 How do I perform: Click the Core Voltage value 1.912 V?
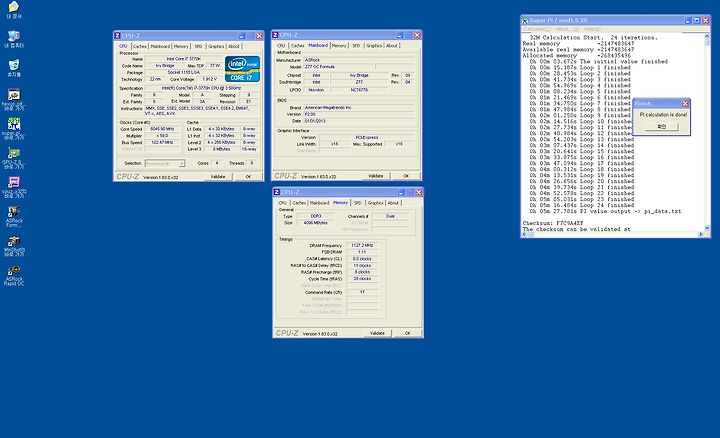tap(209, 79)
